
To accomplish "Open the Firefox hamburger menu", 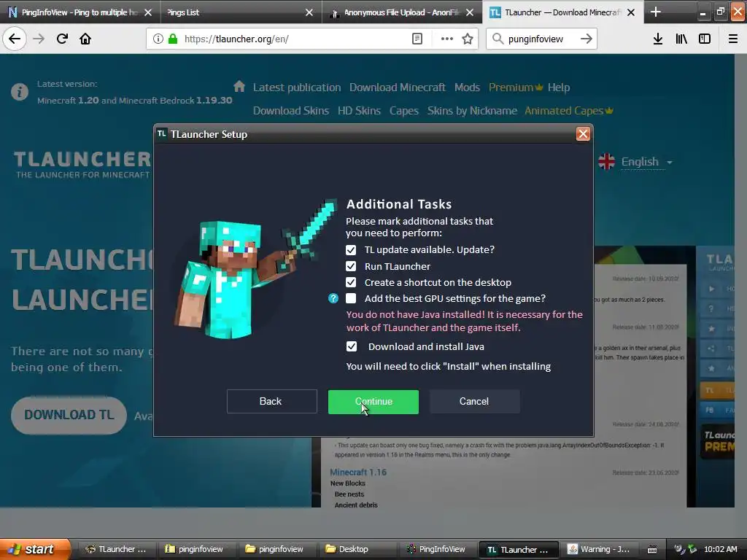I will pyautogui.click(x=733, y=39).
